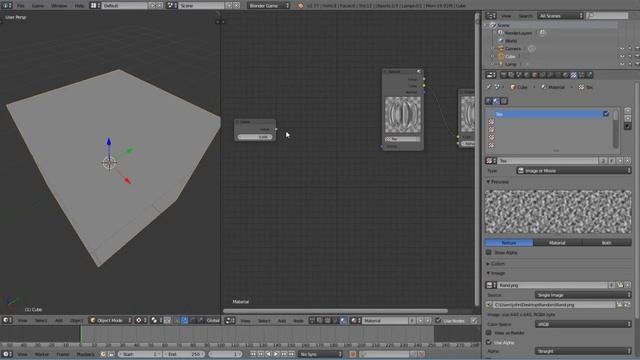Image resolution: width=640 pixels, height=360 pixels.
Task: Select the Both preview tab
Action: 607,243
